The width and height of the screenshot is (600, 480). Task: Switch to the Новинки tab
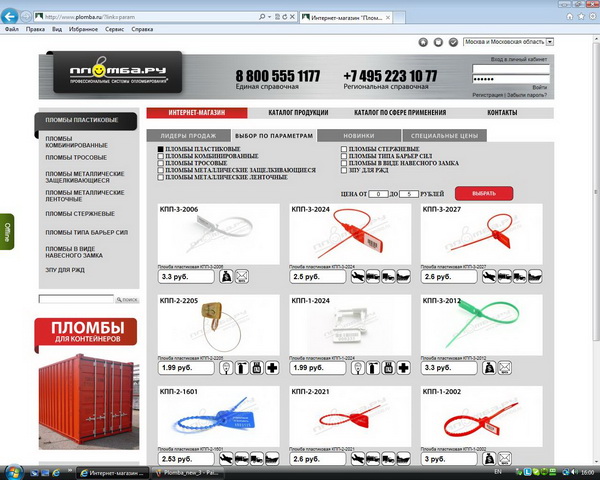click(359, 136)
